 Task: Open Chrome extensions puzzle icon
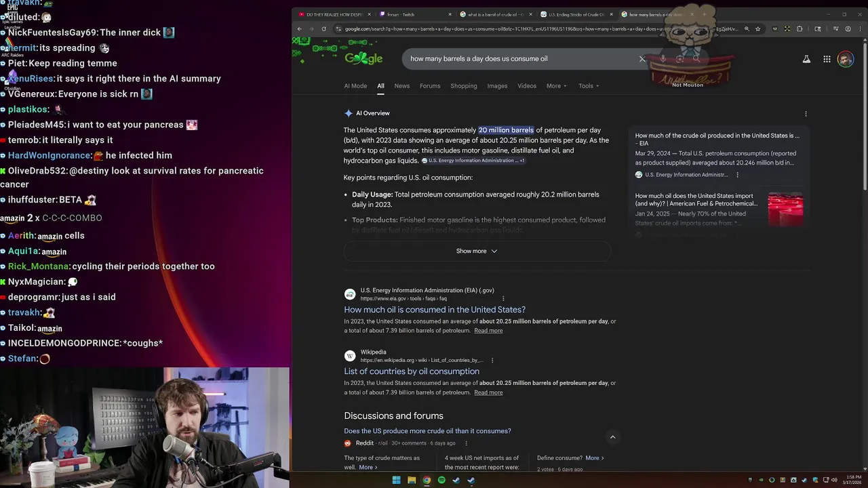pyautogui.click(x=800, y=29)
